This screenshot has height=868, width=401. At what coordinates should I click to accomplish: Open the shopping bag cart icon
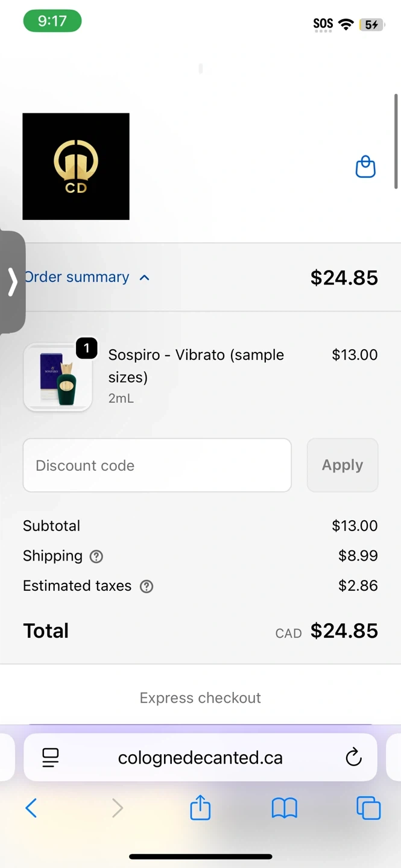(x=365, y=167)
